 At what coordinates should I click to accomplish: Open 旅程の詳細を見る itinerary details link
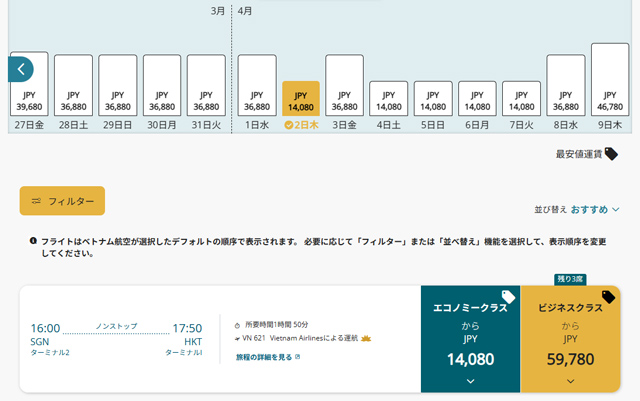267,357
